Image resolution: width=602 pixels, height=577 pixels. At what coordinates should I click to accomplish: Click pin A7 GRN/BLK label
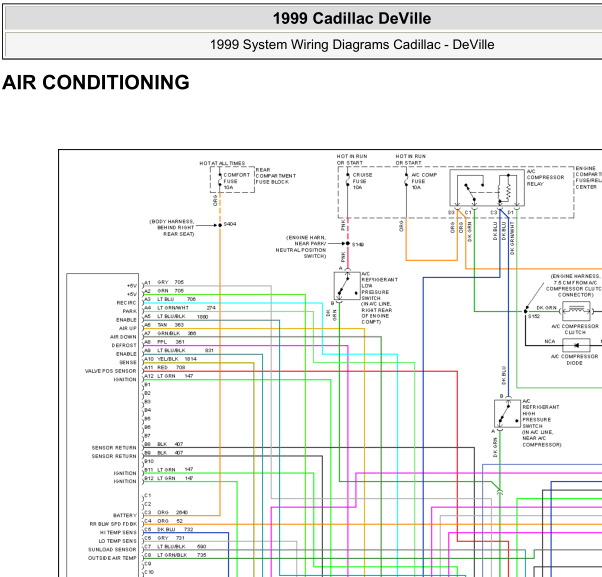pos(170,333)
